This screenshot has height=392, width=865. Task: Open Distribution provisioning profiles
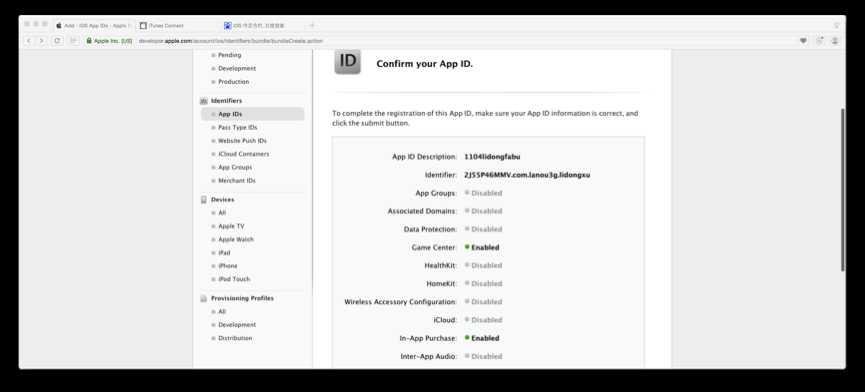point(235,338)
